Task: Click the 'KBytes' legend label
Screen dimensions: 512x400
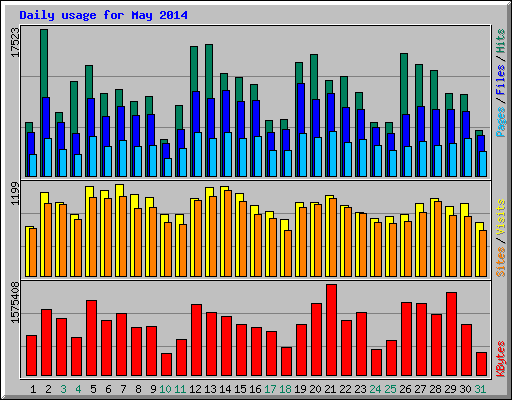Action: coord(501,359)
